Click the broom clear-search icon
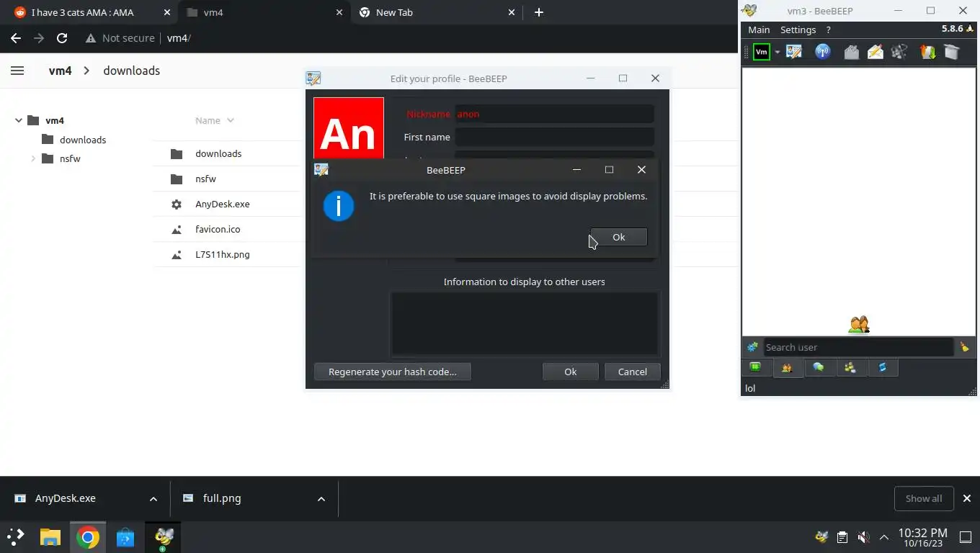This screenshot has height=553, width=980. pyautogui.click(x=964, y=347)
